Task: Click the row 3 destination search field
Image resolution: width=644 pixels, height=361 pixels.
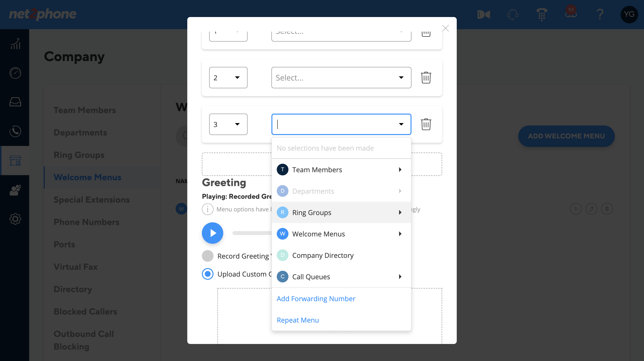Action: click(341, 124)
